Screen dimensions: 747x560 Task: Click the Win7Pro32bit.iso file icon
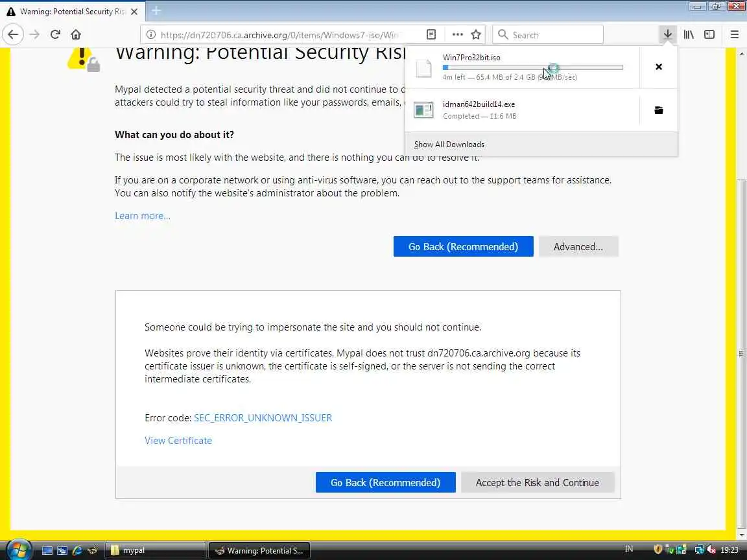pos(423,68)
